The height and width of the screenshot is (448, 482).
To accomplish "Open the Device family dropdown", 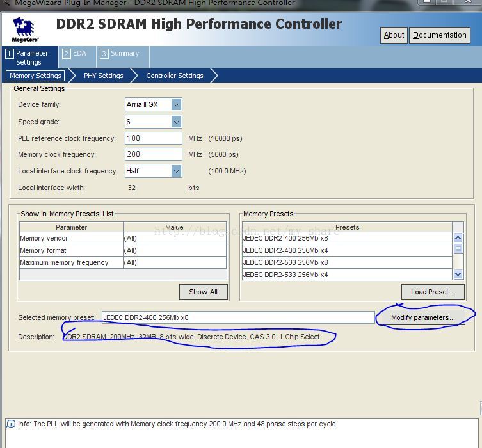I will tap(177, 104).
